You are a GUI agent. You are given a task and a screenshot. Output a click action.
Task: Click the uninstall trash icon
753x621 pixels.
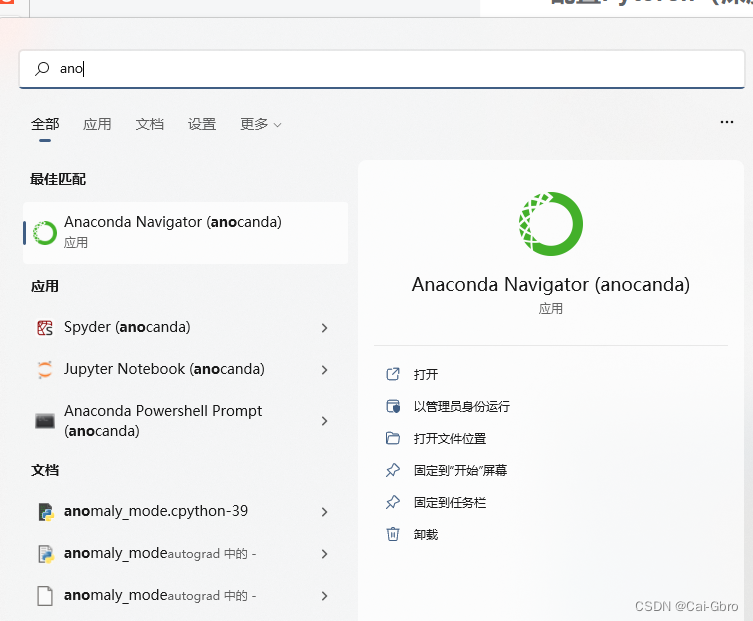[393, 534]
